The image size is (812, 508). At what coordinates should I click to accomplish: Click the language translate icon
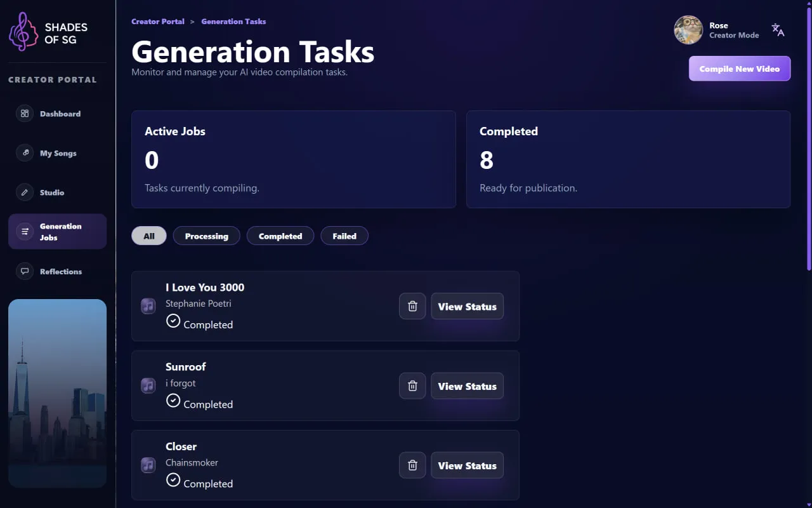coord(778,30)
